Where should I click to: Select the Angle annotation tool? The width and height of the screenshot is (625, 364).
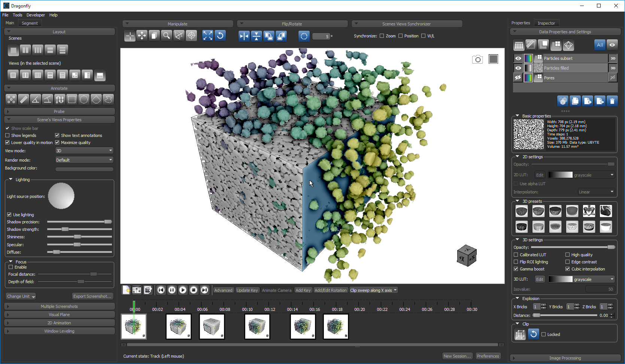coord(35,100)
